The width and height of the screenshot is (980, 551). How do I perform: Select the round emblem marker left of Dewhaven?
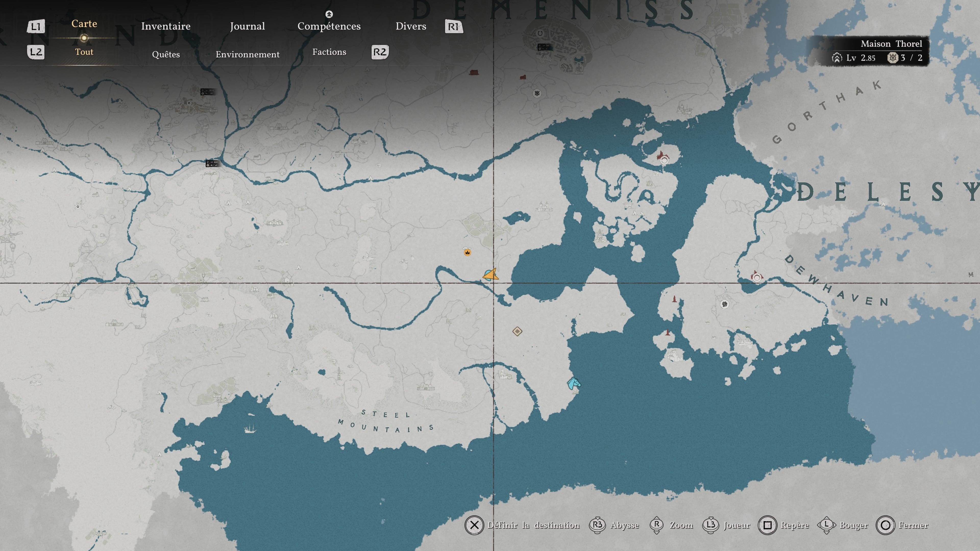(725, 304)
